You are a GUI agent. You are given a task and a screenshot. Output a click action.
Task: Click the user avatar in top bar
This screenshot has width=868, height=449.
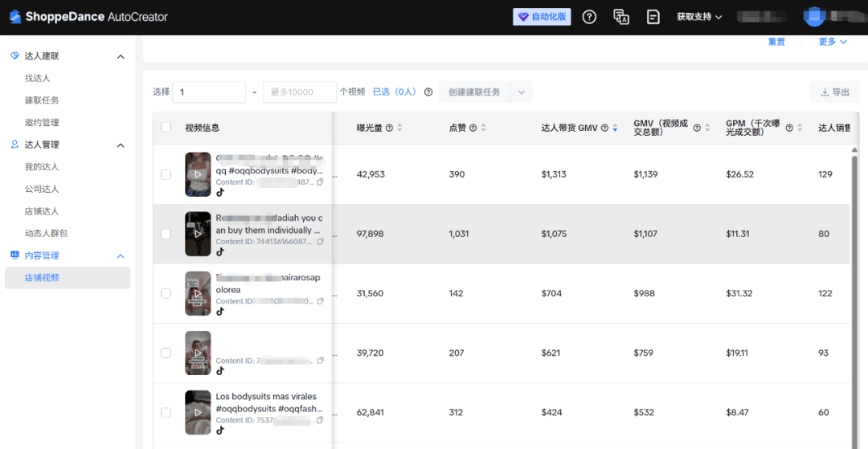tap(814, 17)
